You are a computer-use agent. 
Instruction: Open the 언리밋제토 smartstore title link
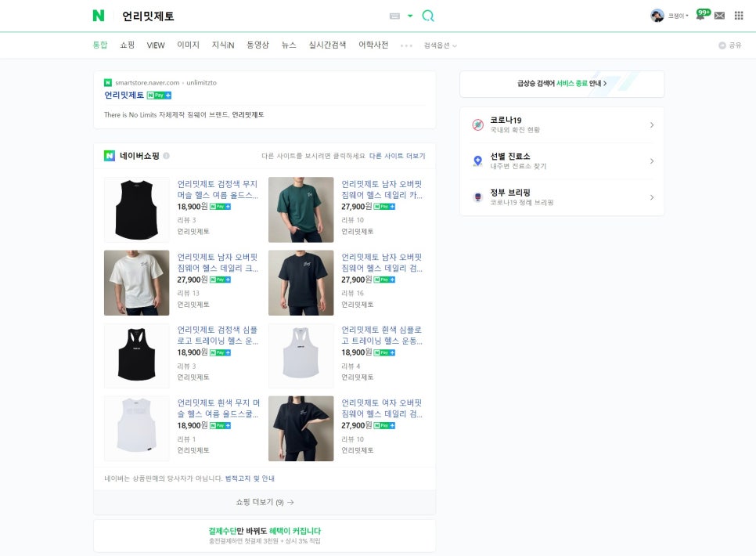coord(124,95)
